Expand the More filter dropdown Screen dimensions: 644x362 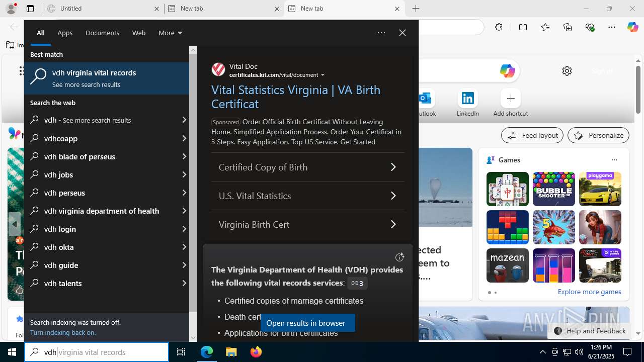tap(171, 33)
